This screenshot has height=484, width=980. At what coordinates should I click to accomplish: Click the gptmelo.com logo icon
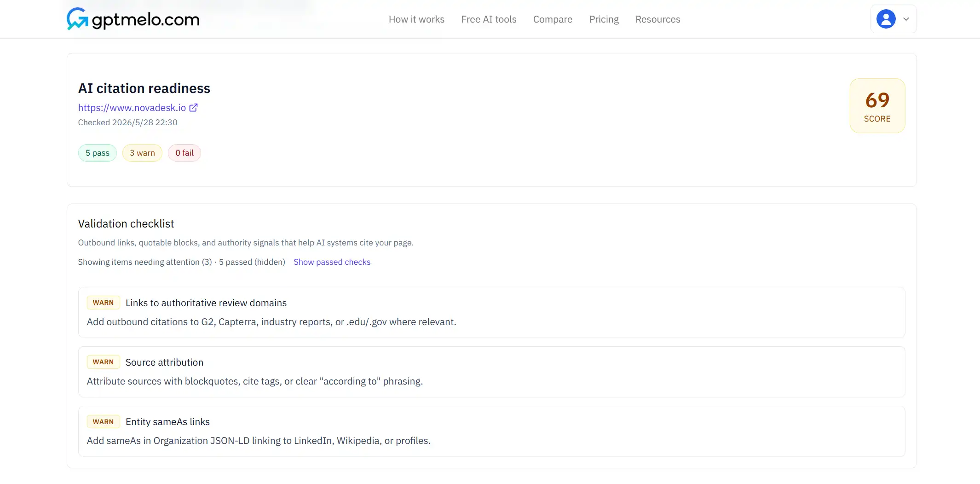77,19
